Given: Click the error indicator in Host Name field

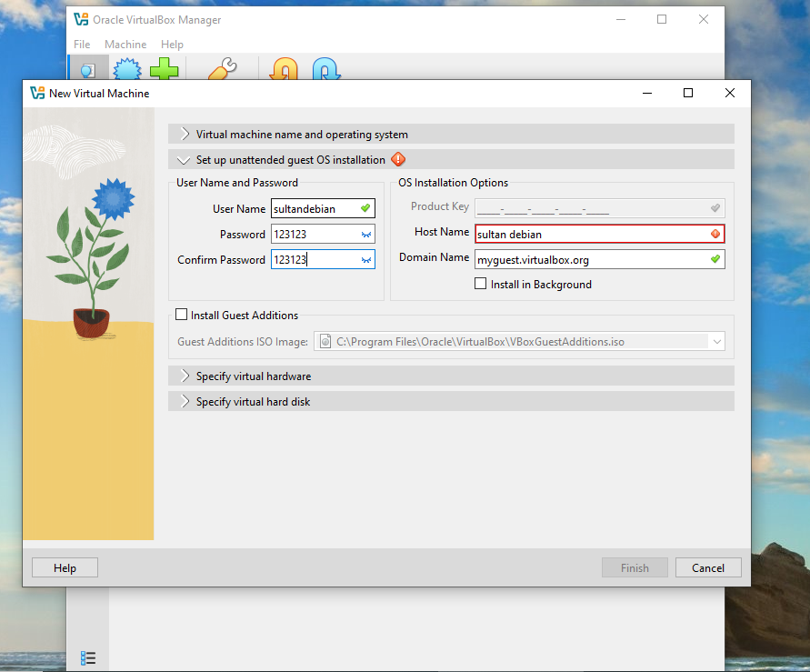Looking at the screenshot, I should click(x=715, y=234).
